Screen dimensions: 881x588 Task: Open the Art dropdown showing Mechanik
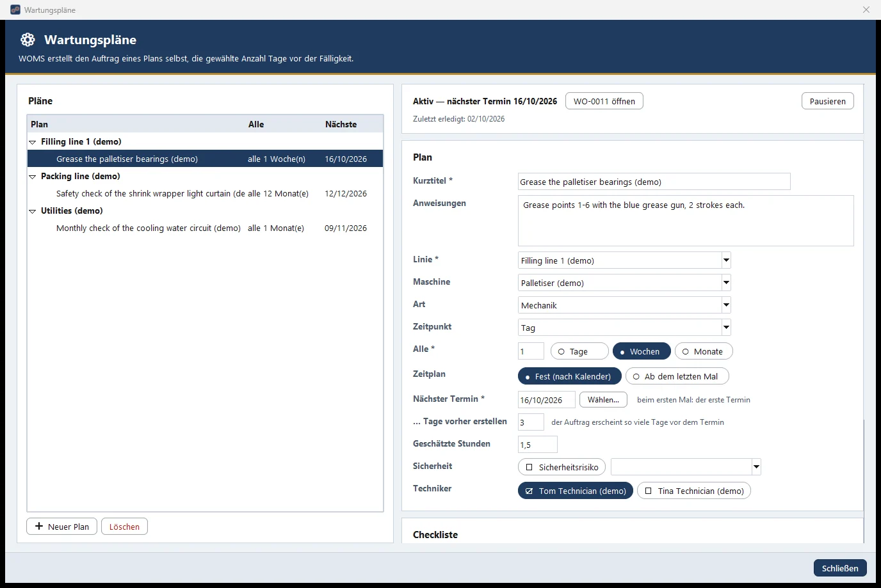726,305
